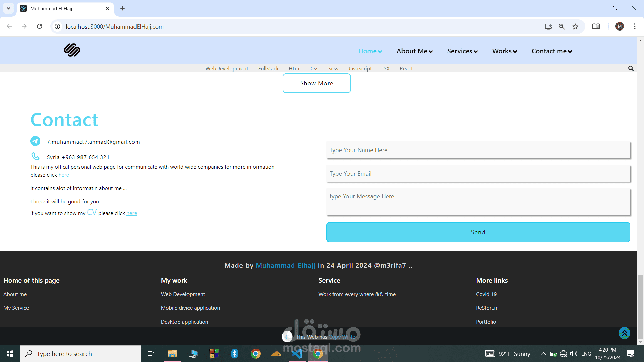Open the Services dropdown menu
Screen dimensions: 644x362
coord(462,51)
